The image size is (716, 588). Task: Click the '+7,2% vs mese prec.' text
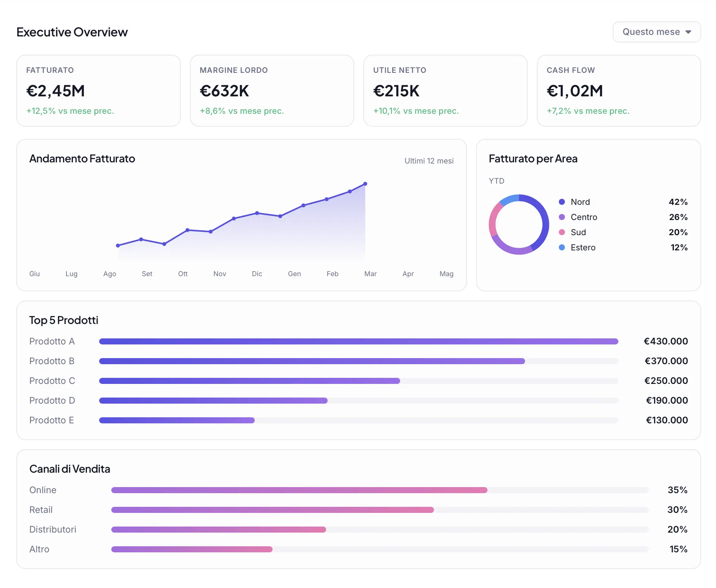click(x=588, y=111)
